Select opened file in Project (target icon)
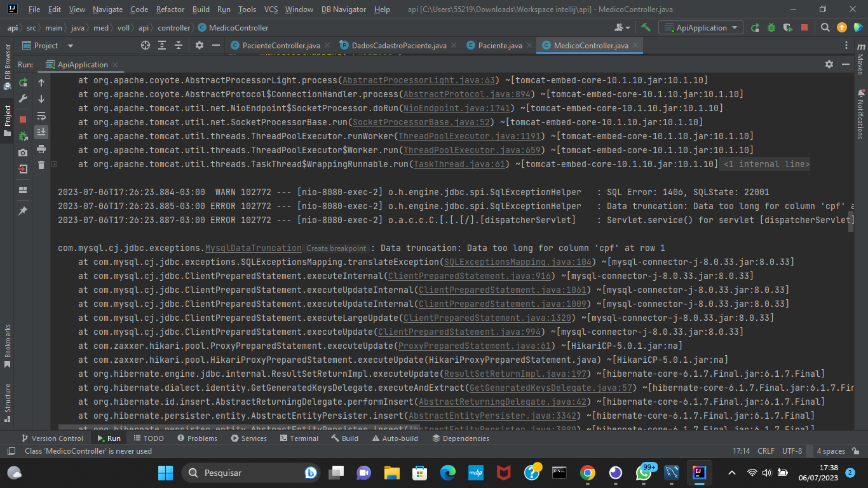 click(146, 45)
